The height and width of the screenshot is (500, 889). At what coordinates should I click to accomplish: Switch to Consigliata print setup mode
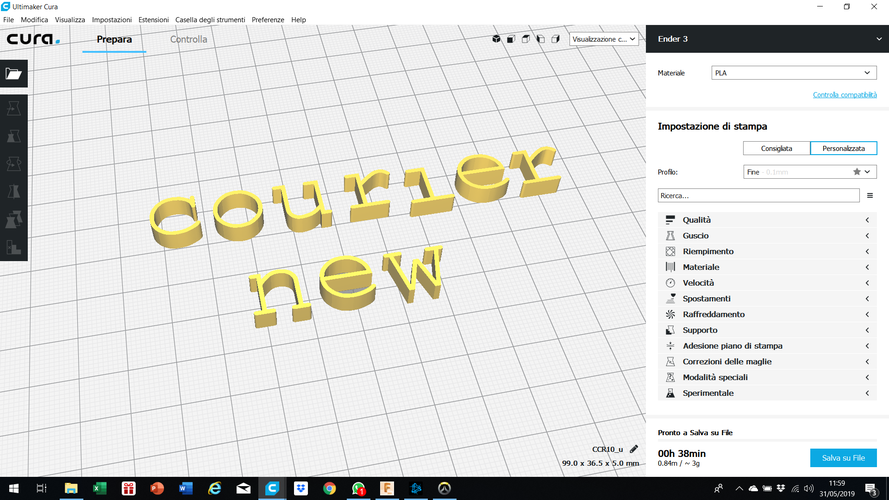(x=776, y=149)
